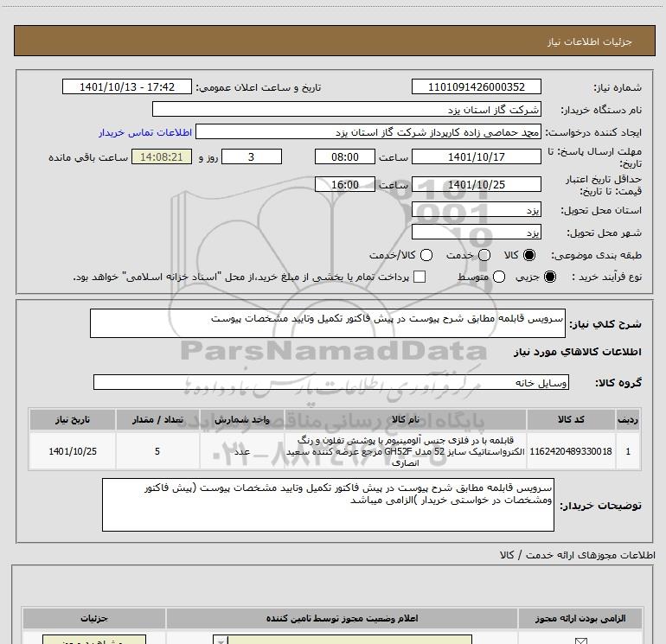Click general need description text box
The image size is (666, 644).
[x=328, y=323]
